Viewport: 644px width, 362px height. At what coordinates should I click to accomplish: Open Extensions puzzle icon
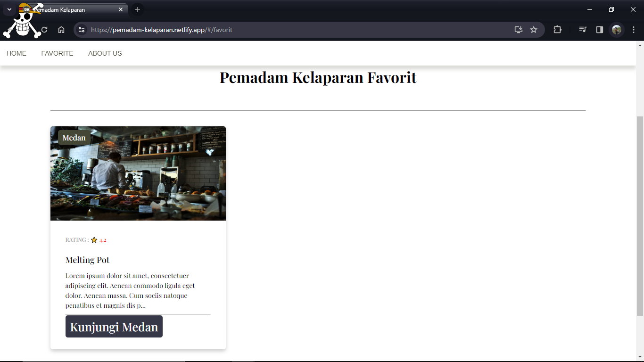(x=557, y=30)
